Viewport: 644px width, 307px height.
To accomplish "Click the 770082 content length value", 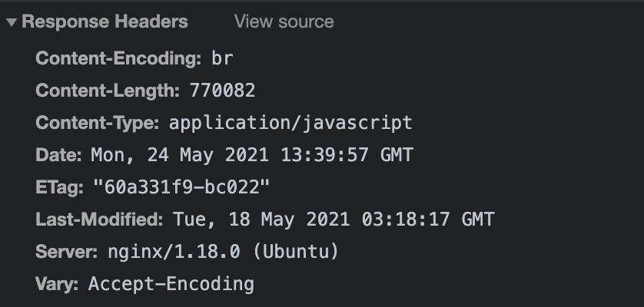I will pyautogui.click(x=223, y=91).
